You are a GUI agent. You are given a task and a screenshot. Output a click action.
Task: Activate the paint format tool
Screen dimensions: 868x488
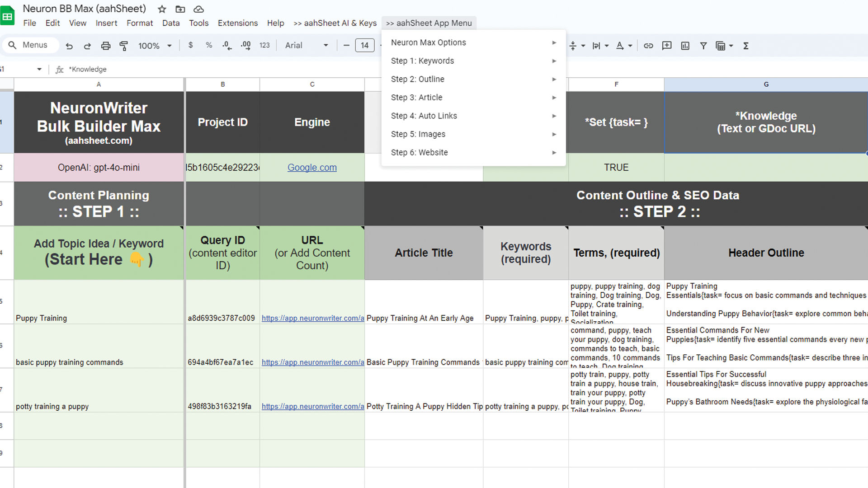click(x=123, y=46)
